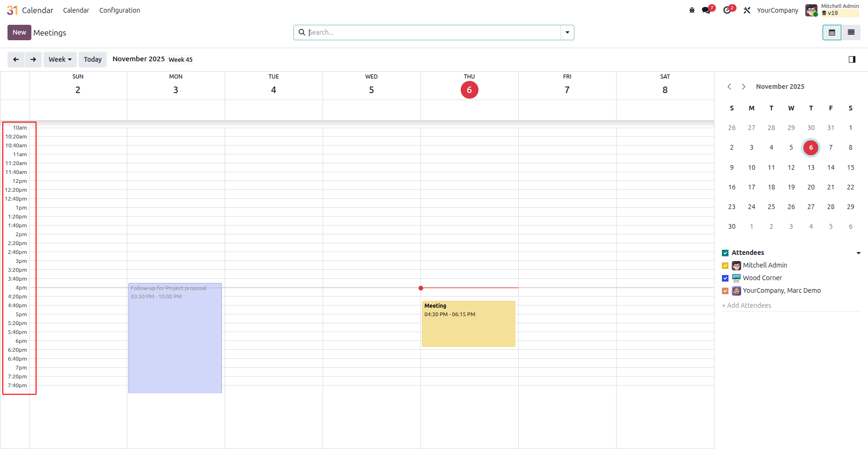Toggle the side panel icon
868x449 pixels.
[x=852, y=59]
